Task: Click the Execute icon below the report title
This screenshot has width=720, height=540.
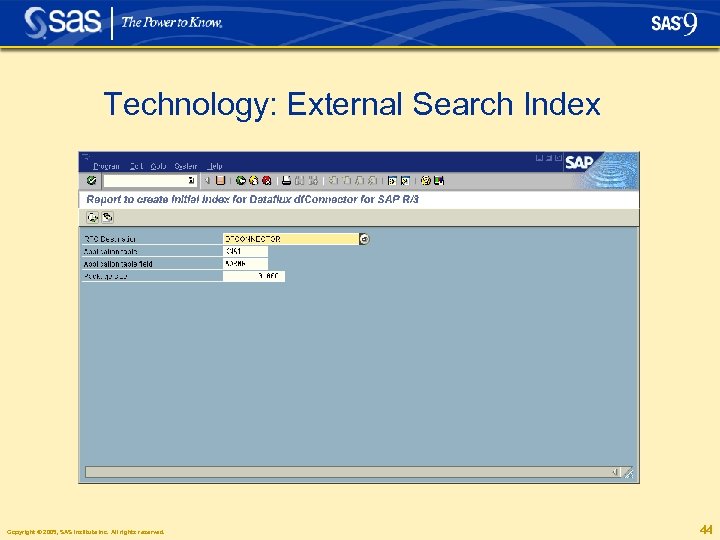Action: coord(93,217)
